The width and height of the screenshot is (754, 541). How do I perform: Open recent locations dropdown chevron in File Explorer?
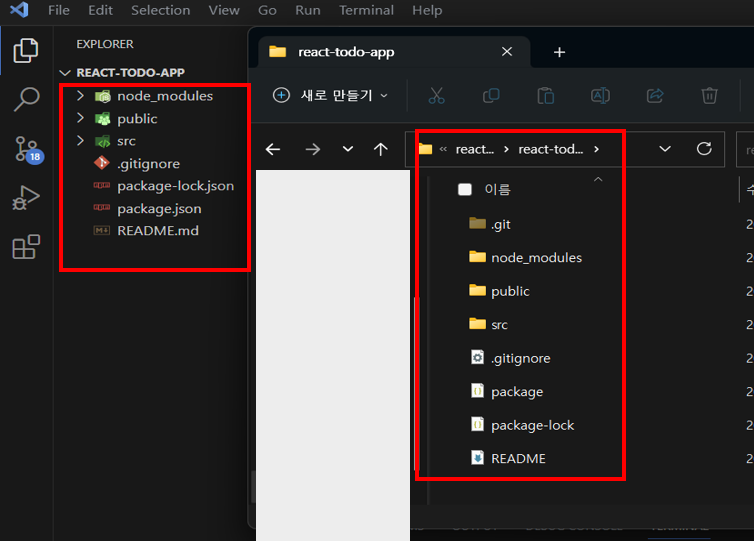point(348,150)
